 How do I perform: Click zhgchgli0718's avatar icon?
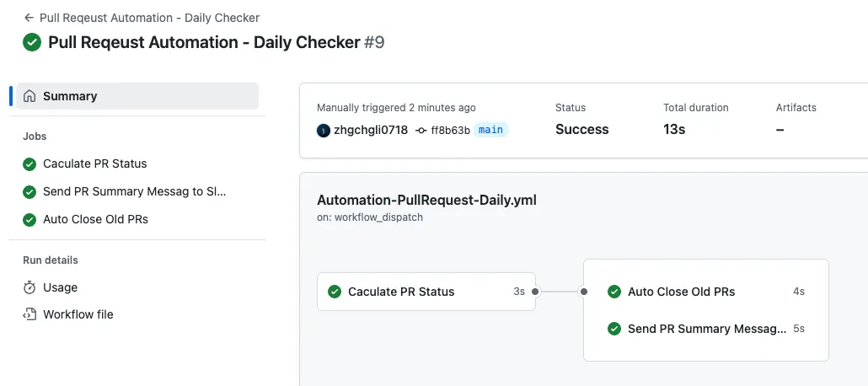coord(324,130)
